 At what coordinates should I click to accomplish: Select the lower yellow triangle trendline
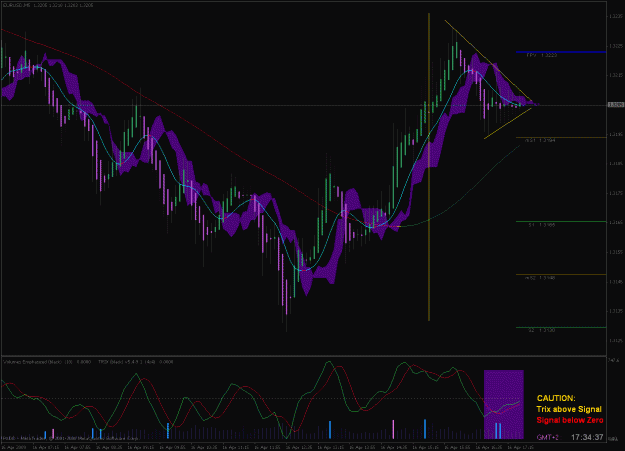tap(507, 123)
